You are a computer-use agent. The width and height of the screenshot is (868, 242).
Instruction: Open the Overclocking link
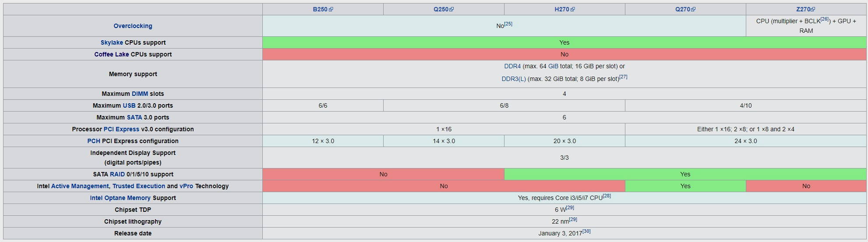(133, 26)
